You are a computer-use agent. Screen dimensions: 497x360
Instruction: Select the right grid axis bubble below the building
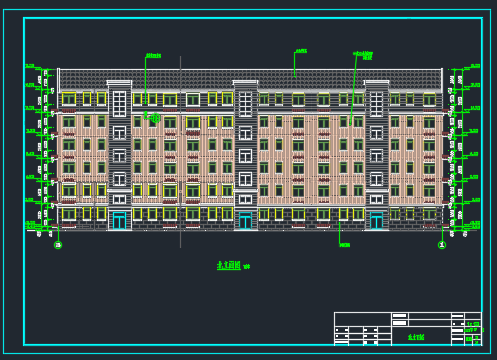pyautogui.click(x=442, y=245)
